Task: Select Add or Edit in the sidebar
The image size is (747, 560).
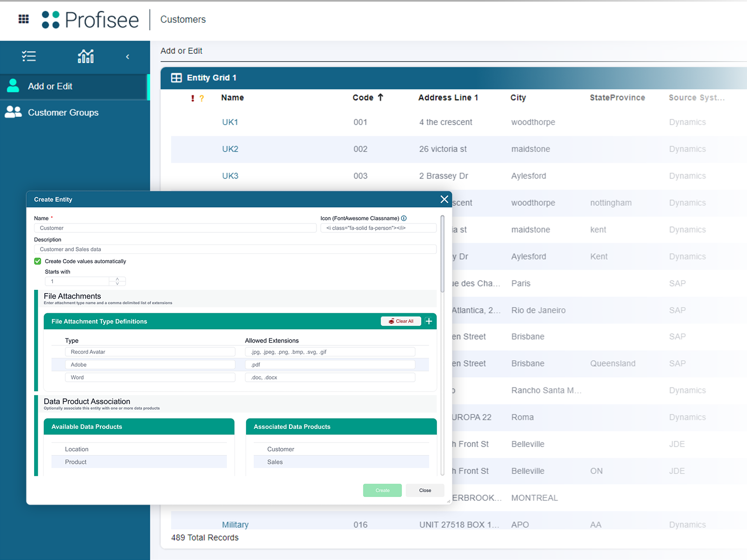Action: [50, 86]
